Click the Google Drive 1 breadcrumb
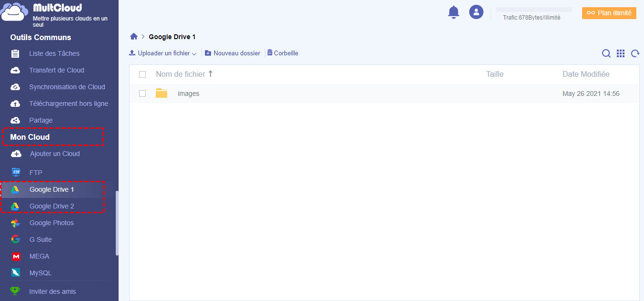This screenshot has width=644, height=301. (172, 37)
